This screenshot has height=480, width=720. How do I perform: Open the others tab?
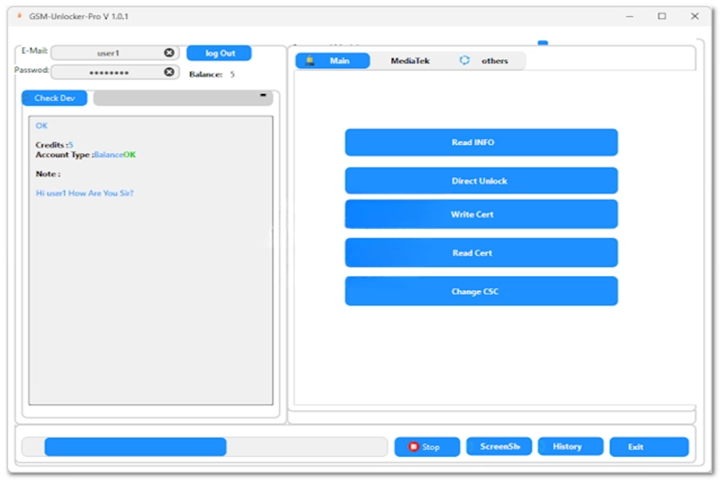point(494,61)
